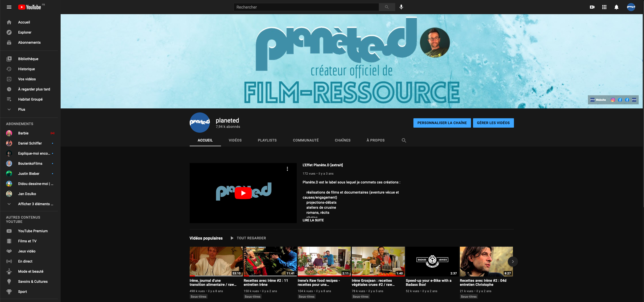Image resolution: width=644 pixels, height=302 pixels.
Task: Open the Justin Bieber subscription
Action: tap(30, 174)
